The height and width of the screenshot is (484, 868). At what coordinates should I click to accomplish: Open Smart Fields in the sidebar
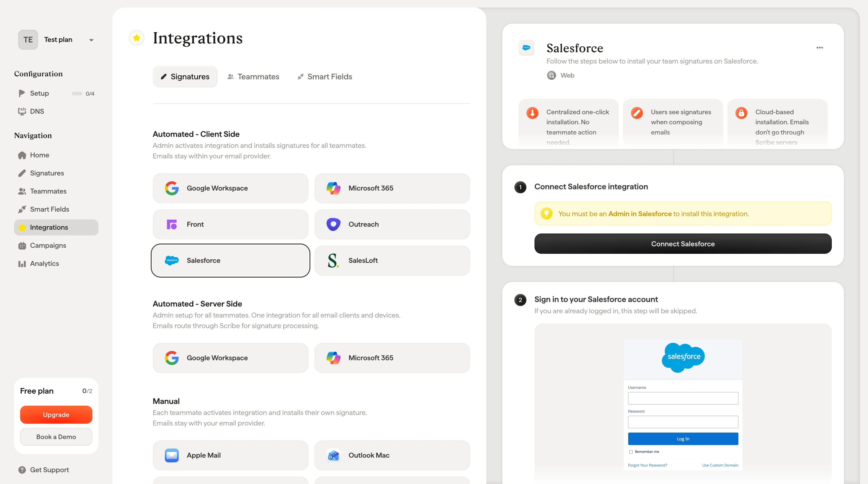[56, 209]
